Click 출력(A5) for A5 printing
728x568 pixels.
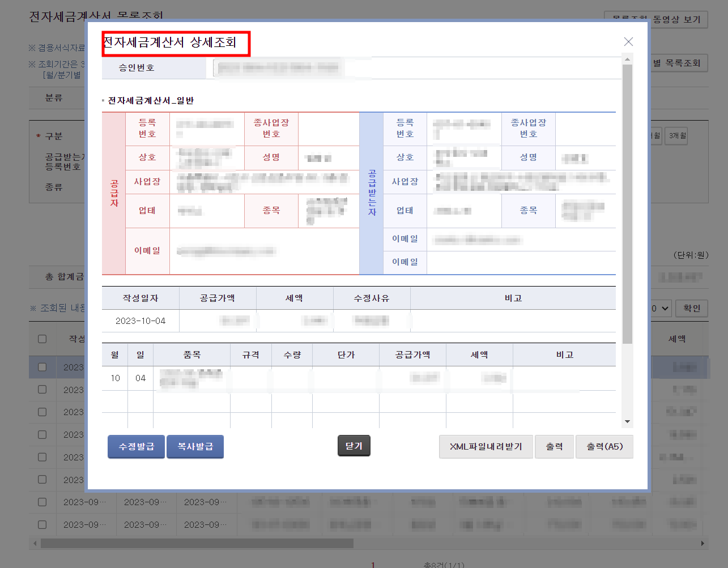pyautogui.click(x=604, y=446)
